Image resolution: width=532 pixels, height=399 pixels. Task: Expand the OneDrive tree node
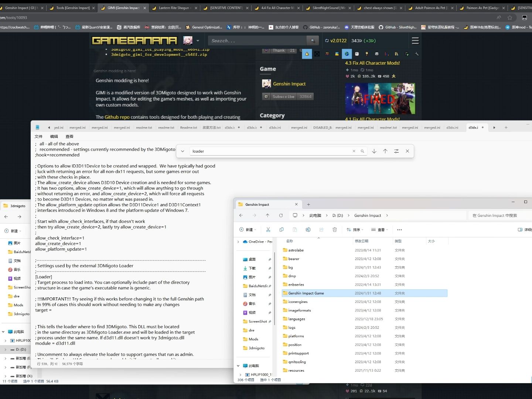[x=238, y=242]
